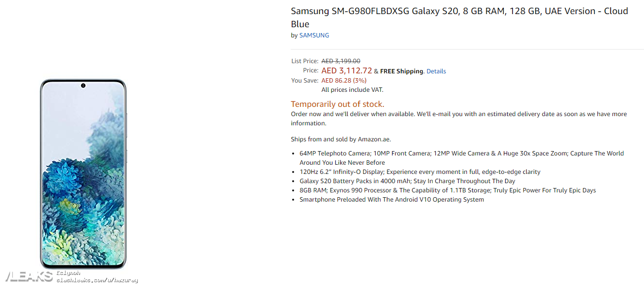Click the struck-through list price AED 3,199.00
The width and height of the screenshot is (644, 291).
click(x=341, y=61)
